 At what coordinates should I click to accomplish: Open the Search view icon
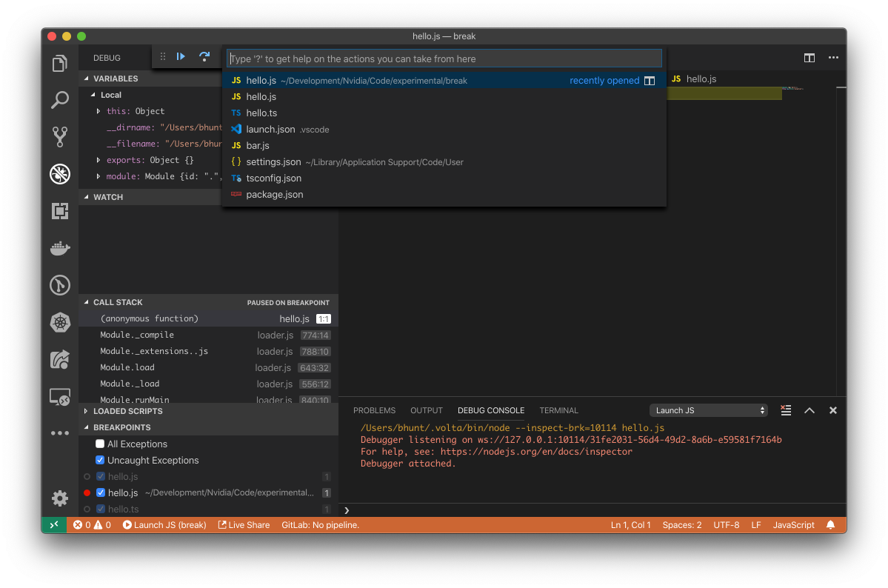pos(59,100)
